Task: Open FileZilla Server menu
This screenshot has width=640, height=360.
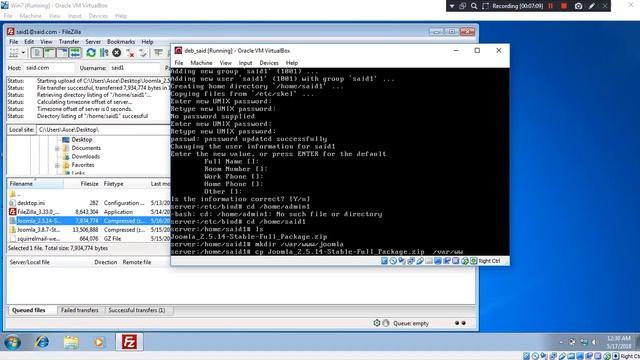Action: tap(93, 42)
